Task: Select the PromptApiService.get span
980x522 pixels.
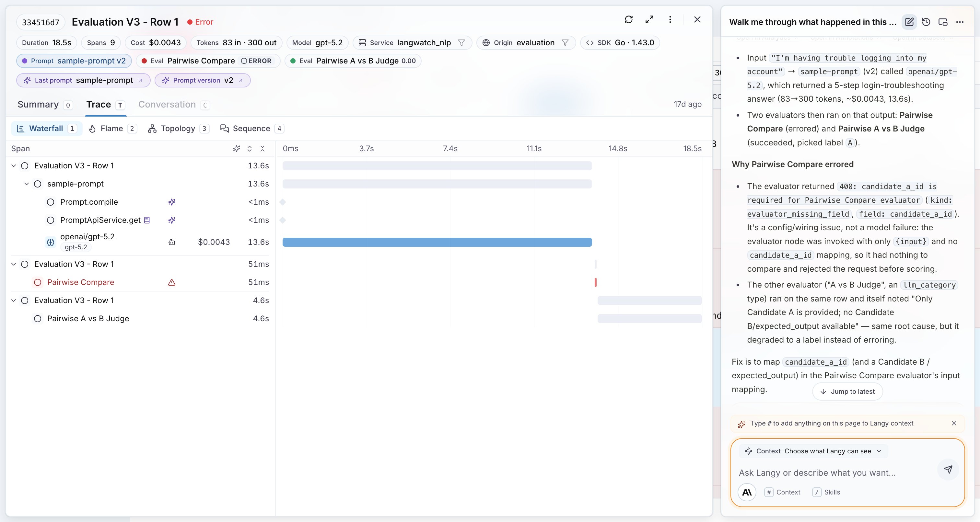Action: point(140,220)
